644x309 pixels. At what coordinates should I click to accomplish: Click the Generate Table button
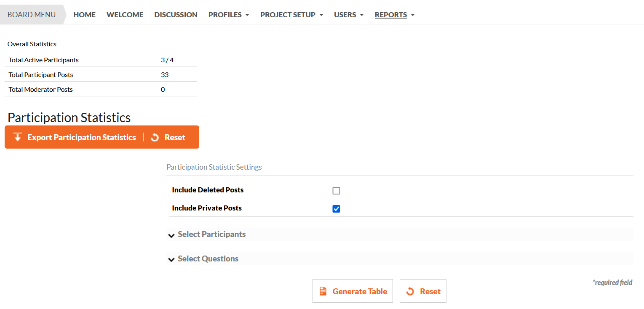click(353, 291)
